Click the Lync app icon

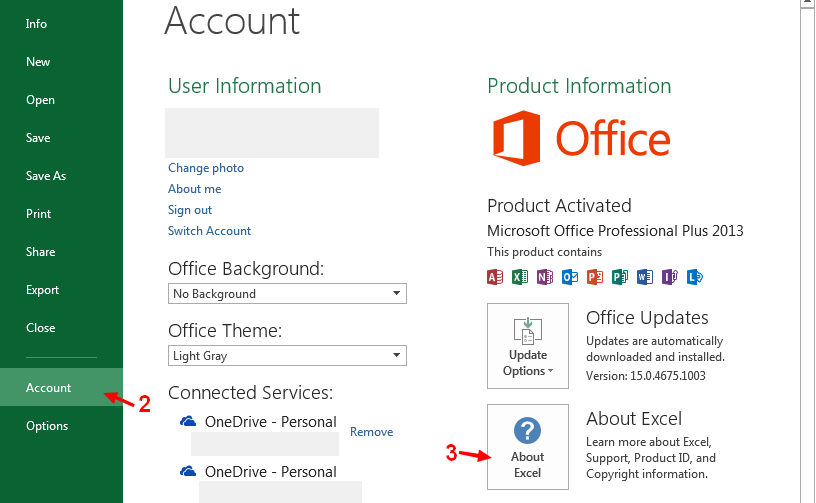pyautogui.click(x=695, y=277)
